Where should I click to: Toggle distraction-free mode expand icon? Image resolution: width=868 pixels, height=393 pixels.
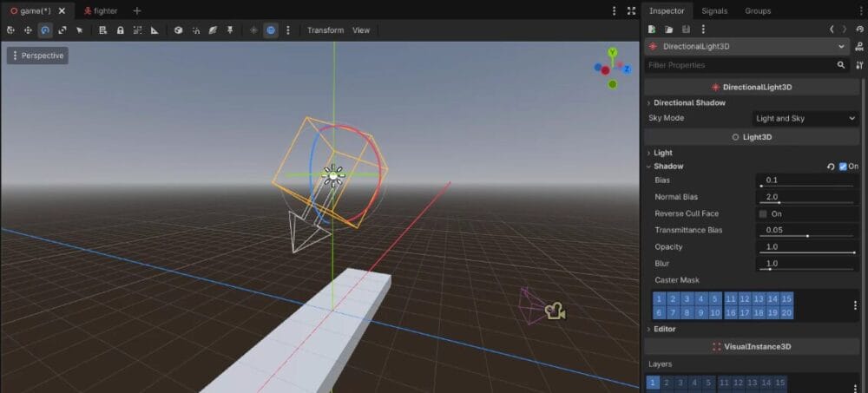(631, 10)
